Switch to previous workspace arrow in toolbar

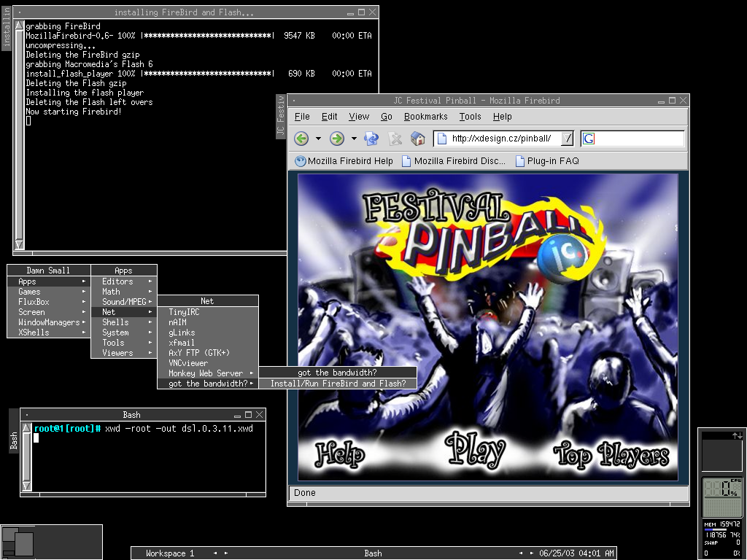point(215,553)
